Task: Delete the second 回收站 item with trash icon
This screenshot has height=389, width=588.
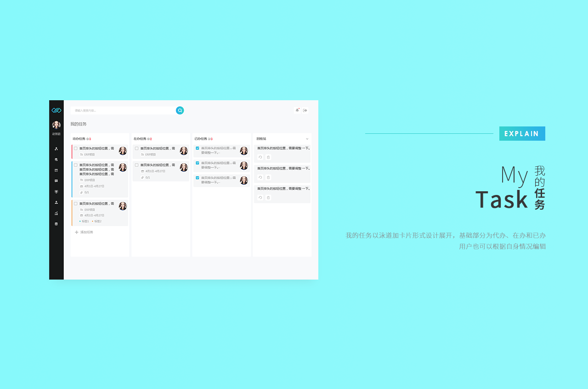Action: (x=268, y=177)
